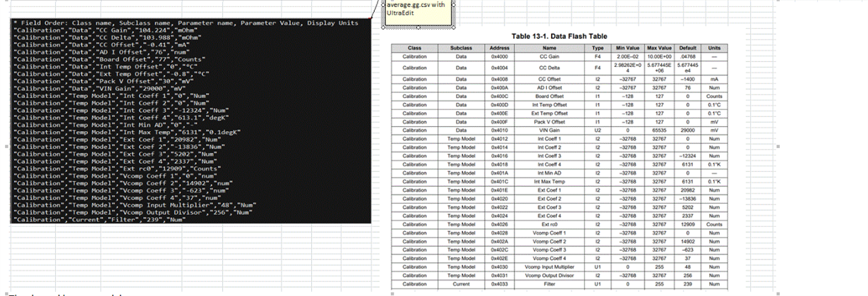Click the "Subclass" column header
Viewport: 868px width, 296px height.
point(461,48)
